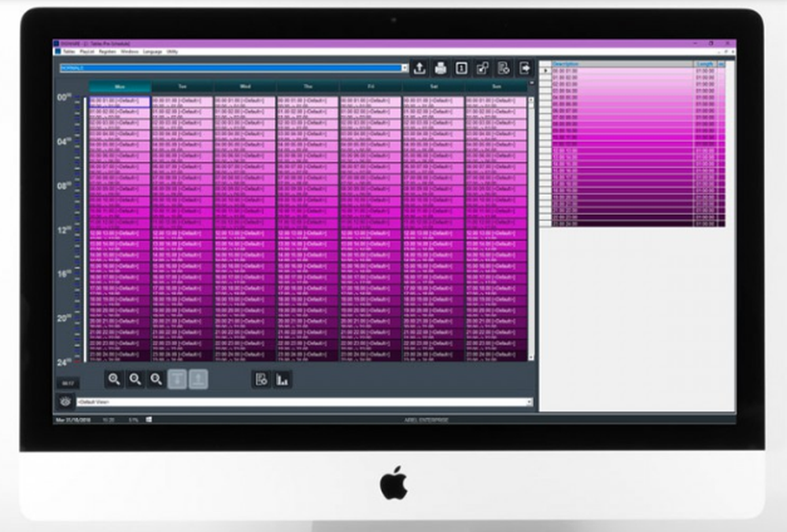Open the Export/Upload icon on the toolbar
The image size is (787, 532).
coord(421,68)
